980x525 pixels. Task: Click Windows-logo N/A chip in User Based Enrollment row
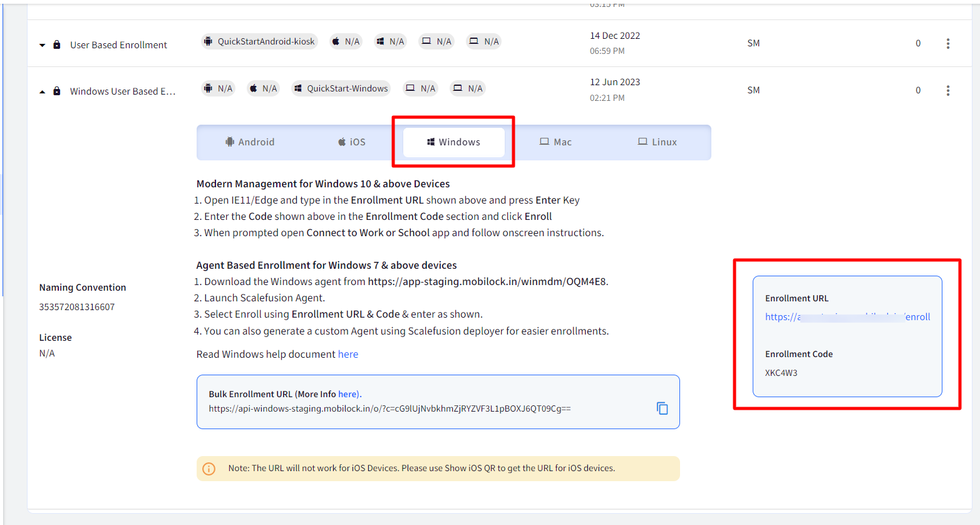point(390,41)
